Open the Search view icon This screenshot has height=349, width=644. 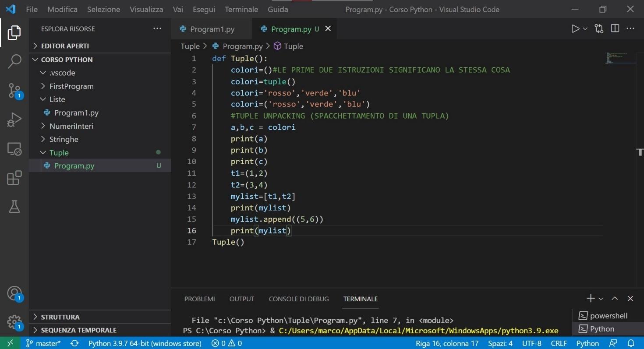[14, 61]
